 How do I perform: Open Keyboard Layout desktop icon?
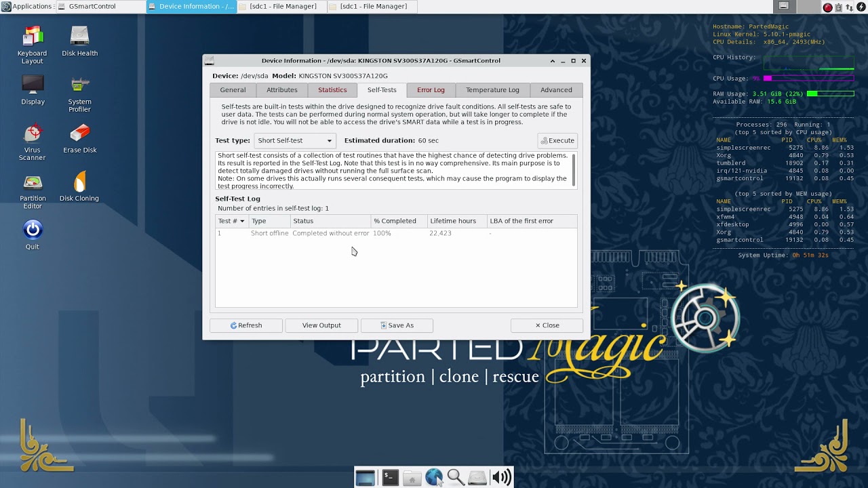[x=32, y=45]
